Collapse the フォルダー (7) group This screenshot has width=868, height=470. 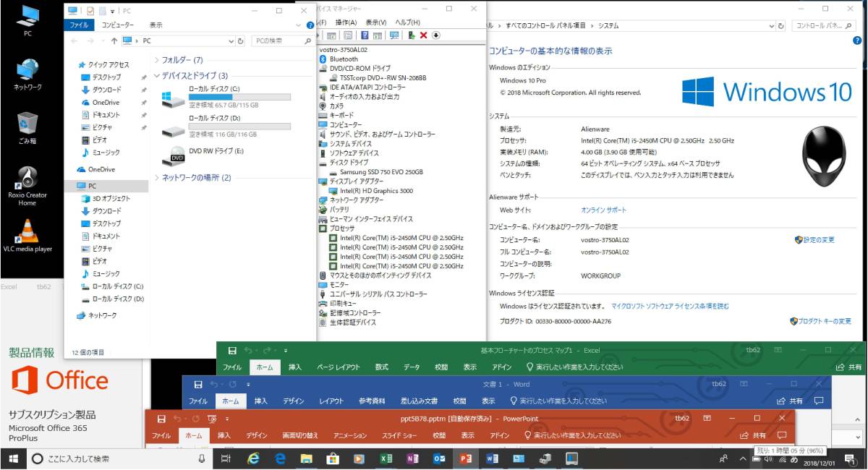(157, 60)
